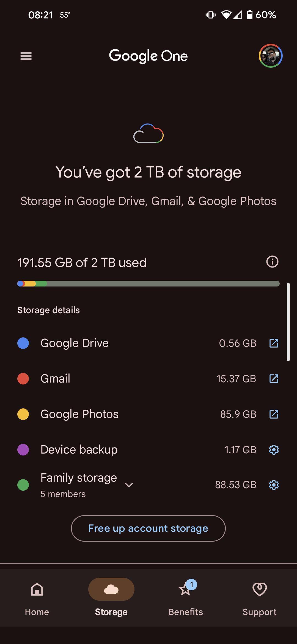Open the storage usage info icon

(272, 262)
